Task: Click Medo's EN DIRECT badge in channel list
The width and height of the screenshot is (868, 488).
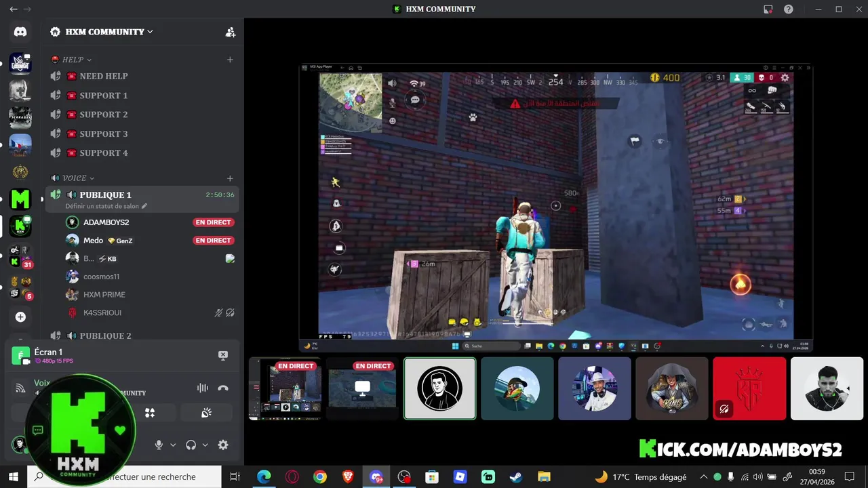Action: click(213, 241)
